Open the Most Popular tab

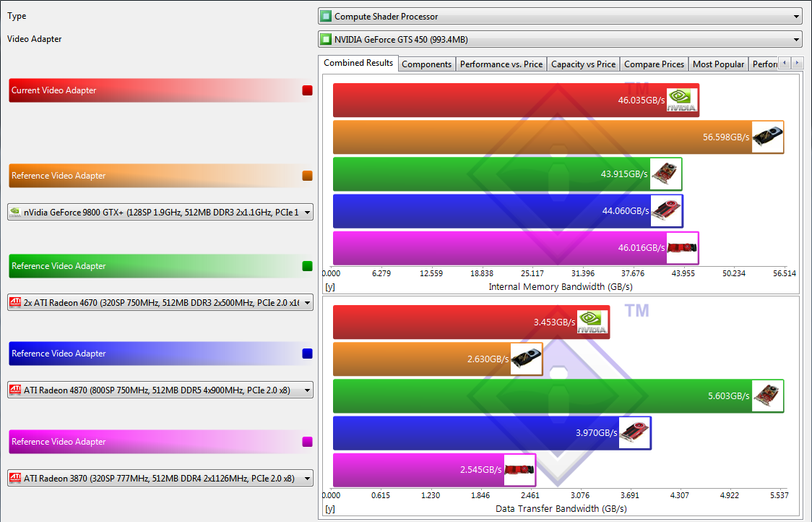[718, 64]
